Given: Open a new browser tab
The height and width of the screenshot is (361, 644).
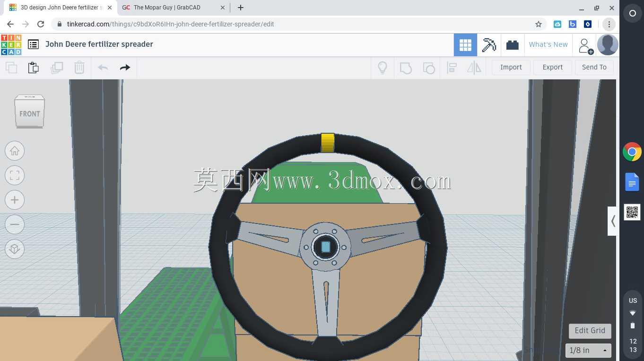Looking at the screenshot, I should [241, 8].
